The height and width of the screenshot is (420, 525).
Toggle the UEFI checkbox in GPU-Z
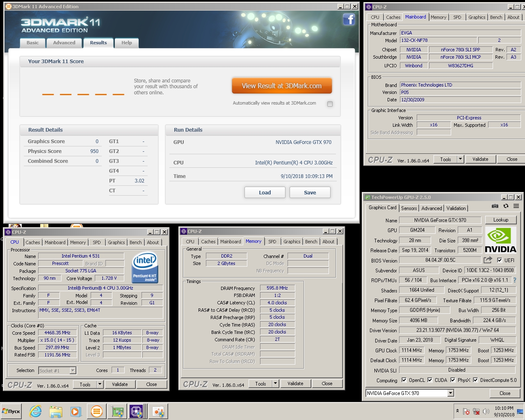click(x=500, y=260)
